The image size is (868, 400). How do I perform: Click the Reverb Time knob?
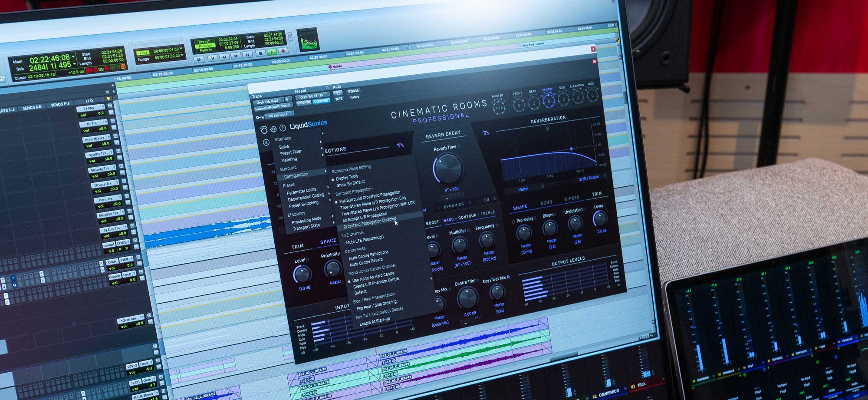click(x=448, y=169)
